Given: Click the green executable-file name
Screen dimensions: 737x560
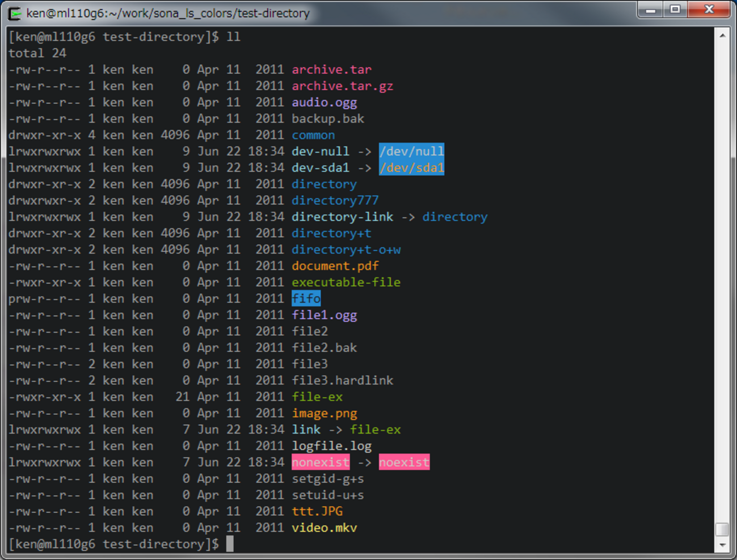Looking at the screenshot, I should [x=346, y=283].
